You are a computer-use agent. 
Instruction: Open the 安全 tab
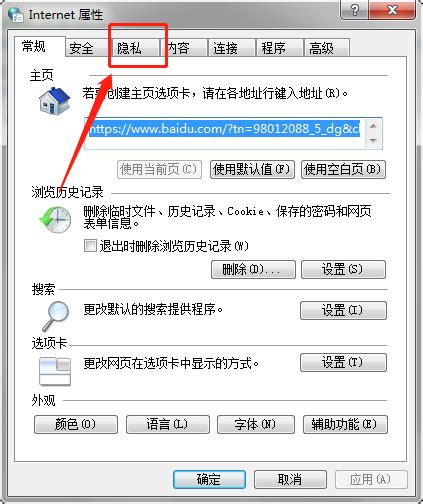(87, 49)
